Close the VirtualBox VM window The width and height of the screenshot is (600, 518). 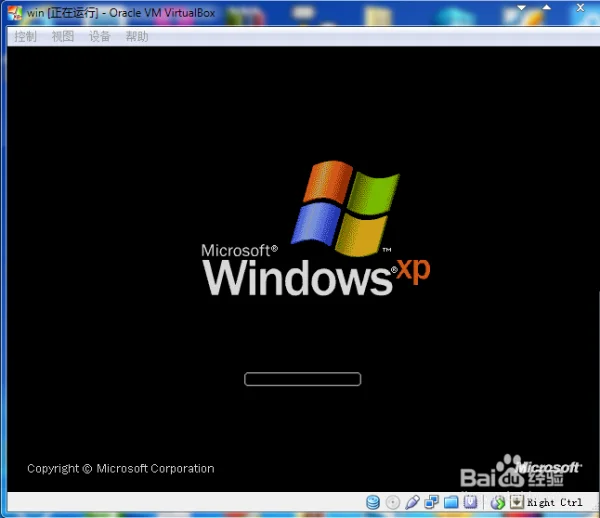[580, 8]
